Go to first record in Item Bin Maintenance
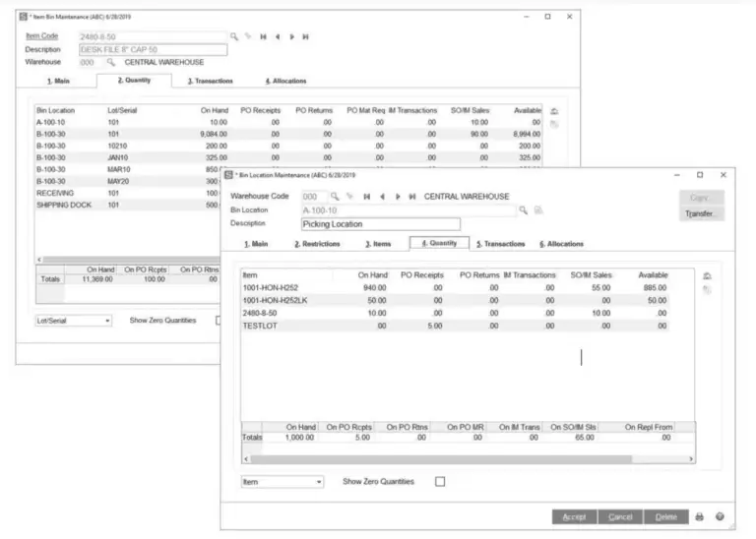Screen dimensions: 756x539 coord(262,35)
